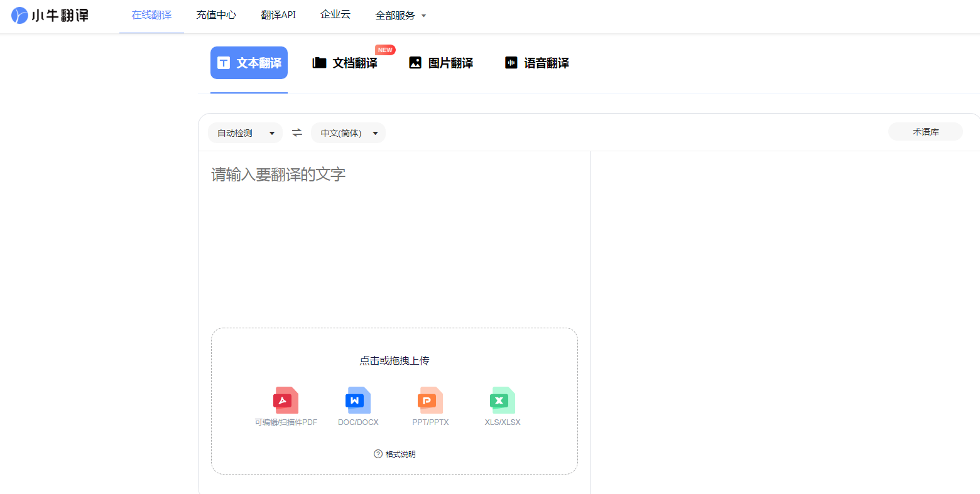
Task: Click the DOC/DOCX upload icon
Action: point(357,400)
